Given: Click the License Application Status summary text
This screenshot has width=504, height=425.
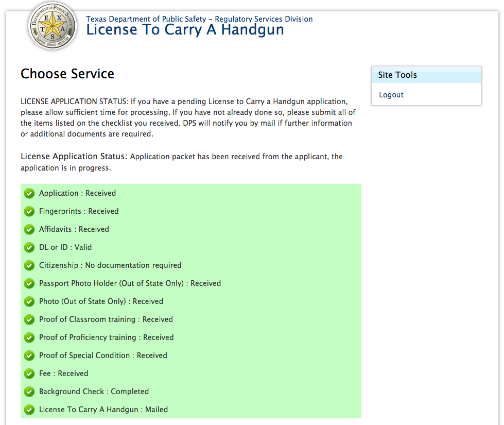Looking at the screenshot, I should (182, 162).
